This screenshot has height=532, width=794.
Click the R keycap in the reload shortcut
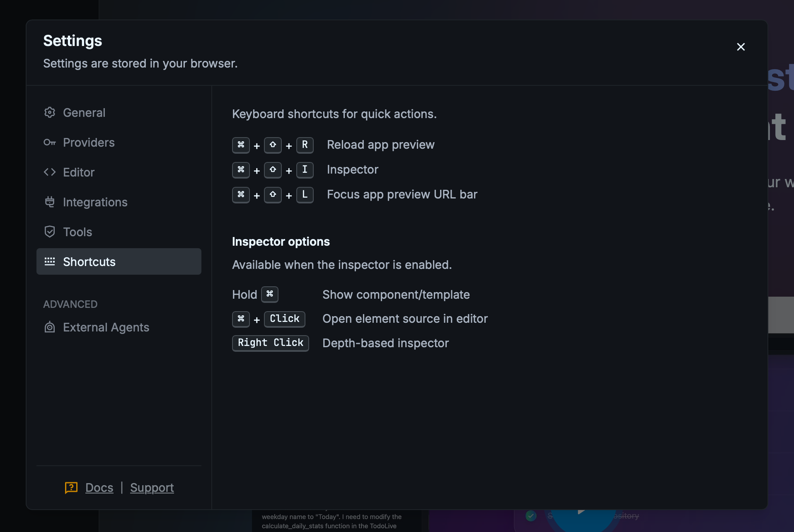[x=305, y=145]
